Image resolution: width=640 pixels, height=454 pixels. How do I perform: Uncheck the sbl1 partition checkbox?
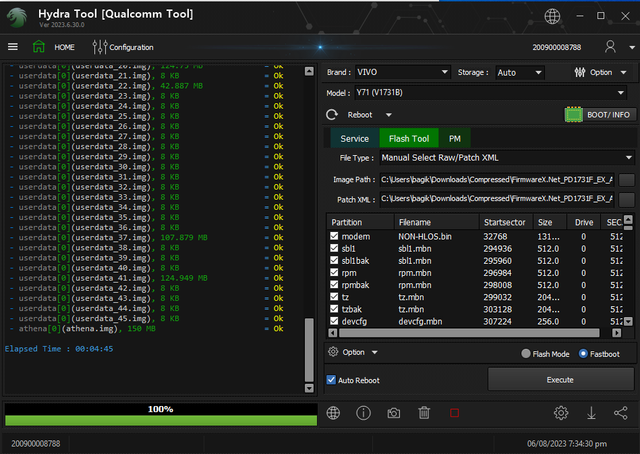(334, 248)
